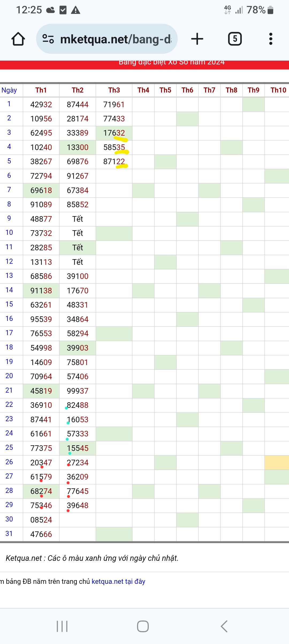Tap the browser home icon
This screenshot has height=644, width=289.
(18, 39)
